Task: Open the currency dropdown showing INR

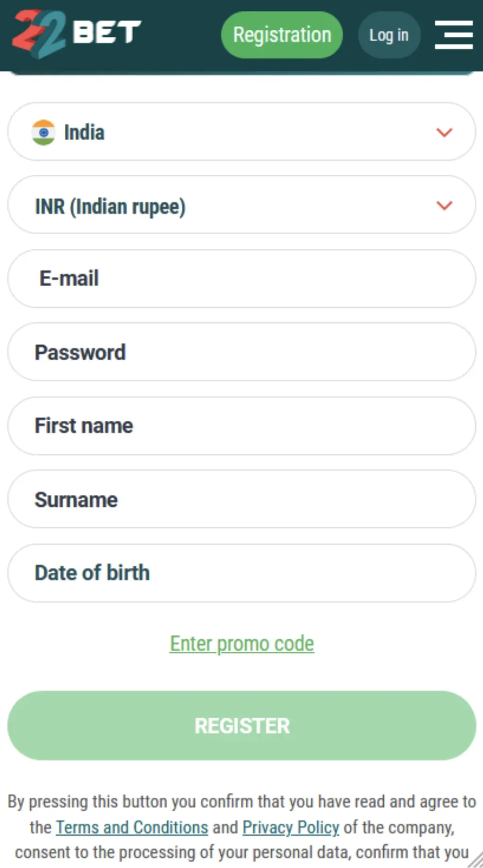Action: [x=241, y=205]
